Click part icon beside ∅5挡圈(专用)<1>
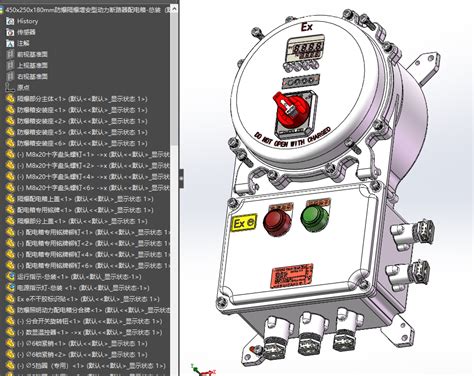The height and width of the screenshot is (376, 474). 10,366
